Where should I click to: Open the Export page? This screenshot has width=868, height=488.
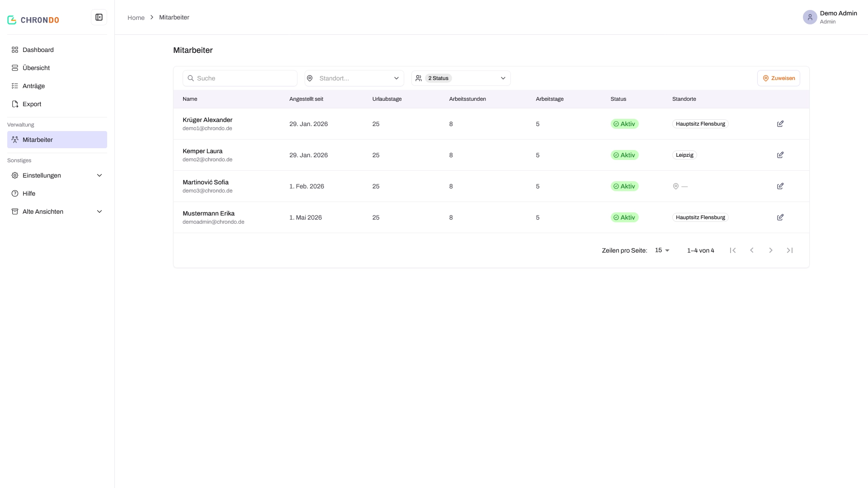pos(57,104)
